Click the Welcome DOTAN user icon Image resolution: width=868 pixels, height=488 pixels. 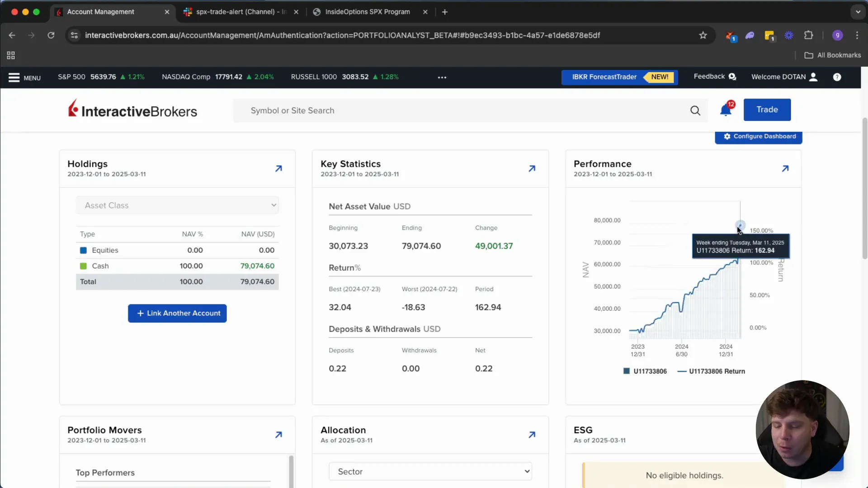[813, 77]
